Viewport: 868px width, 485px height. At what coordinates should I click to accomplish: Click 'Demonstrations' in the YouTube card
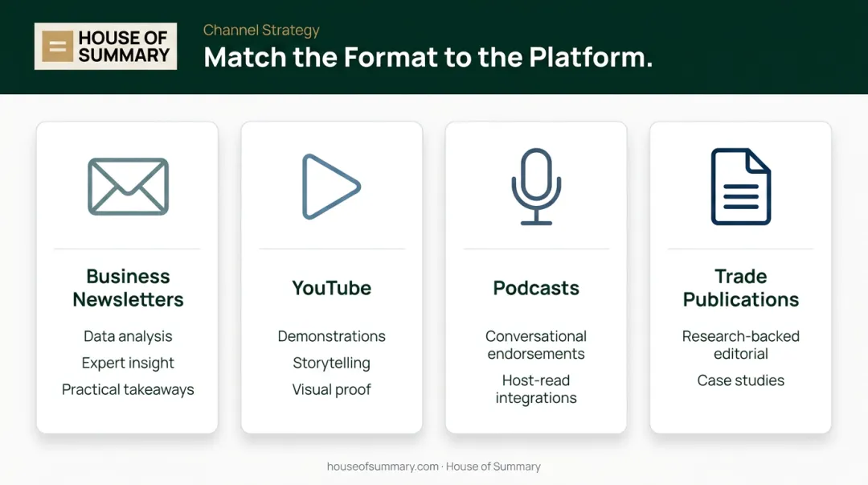332,336
